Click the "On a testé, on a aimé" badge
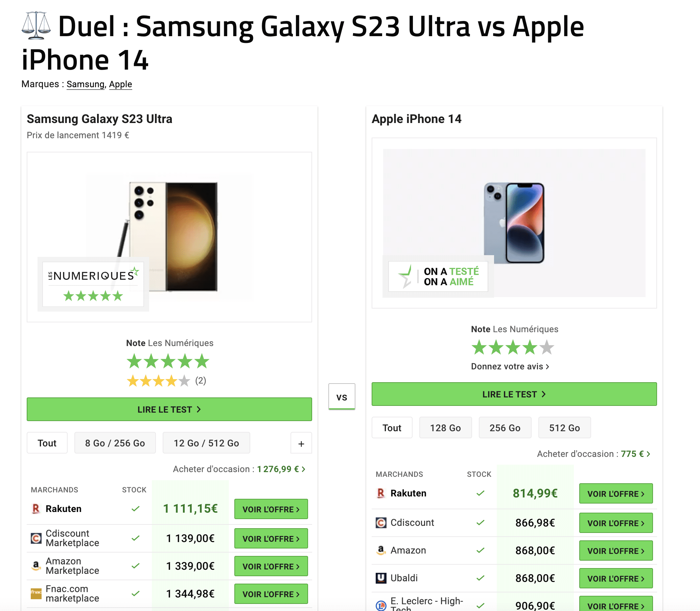Viewport: 700px width, 611px height. click(x=438, y=276)
